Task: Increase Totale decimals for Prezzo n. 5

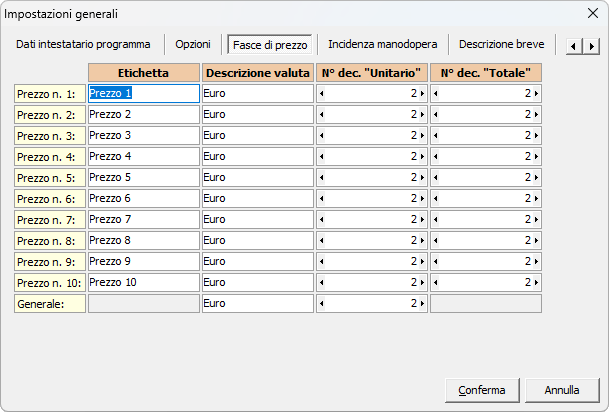Action: (537, 177)
